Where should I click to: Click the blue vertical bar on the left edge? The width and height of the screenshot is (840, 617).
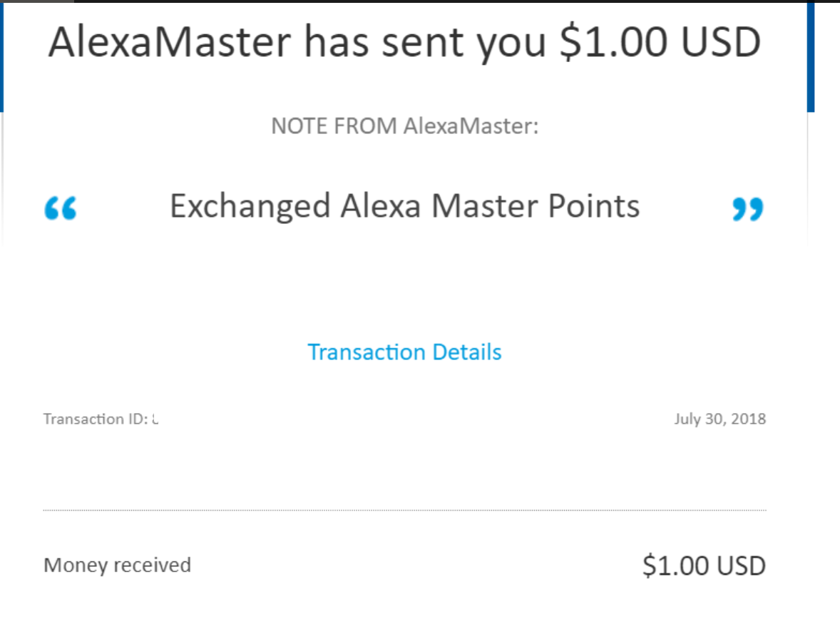click(2, 57)
